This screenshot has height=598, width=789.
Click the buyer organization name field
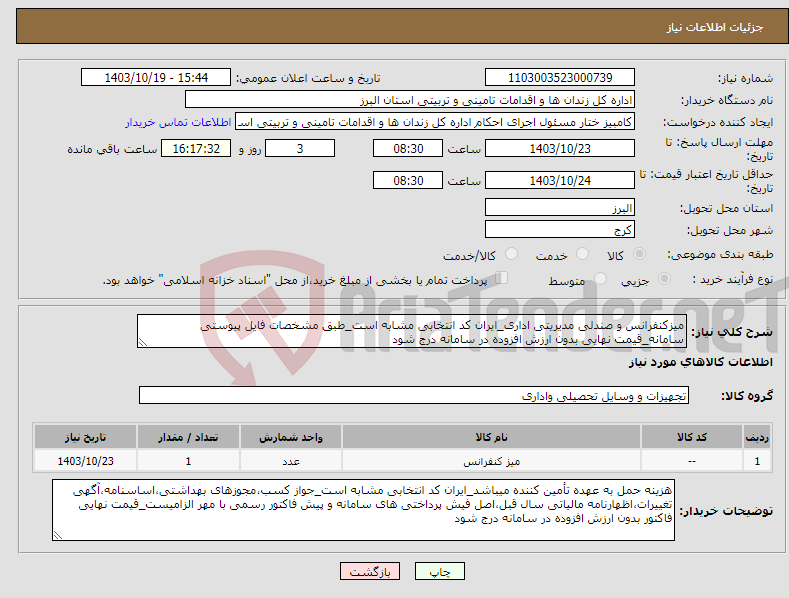[x=410, y=100]
